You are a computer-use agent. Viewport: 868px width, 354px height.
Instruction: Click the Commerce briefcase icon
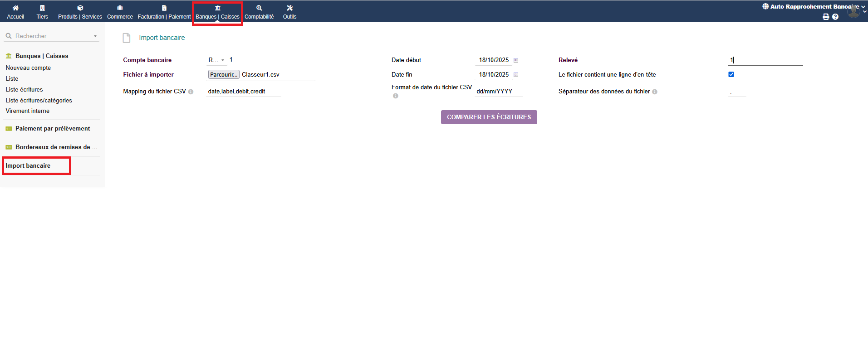[x=120, y=8]
